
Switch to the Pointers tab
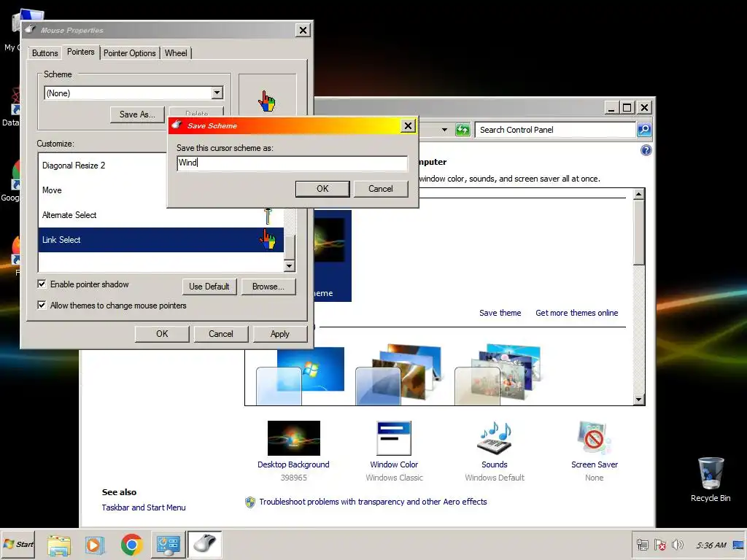pyautogui.click(x=80, y=52)
